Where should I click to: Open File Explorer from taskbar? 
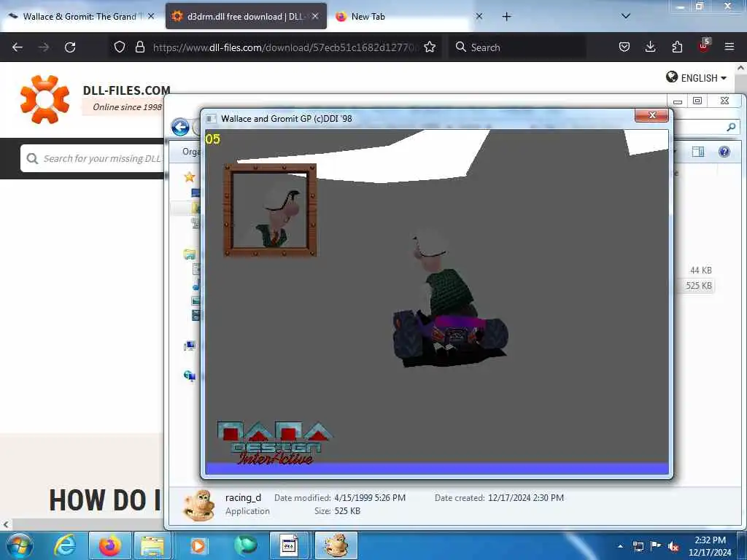(x=152, y=545)
